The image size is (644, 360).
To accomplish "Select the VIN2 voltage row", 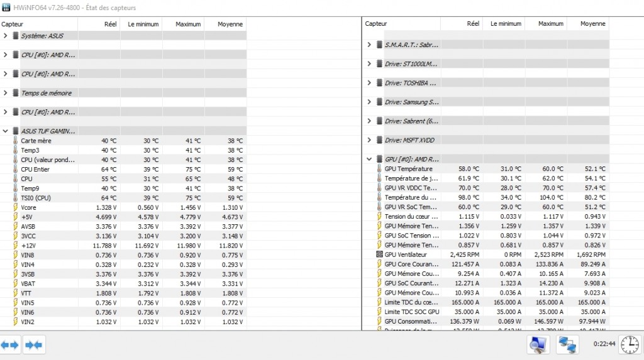I will 123,322.
